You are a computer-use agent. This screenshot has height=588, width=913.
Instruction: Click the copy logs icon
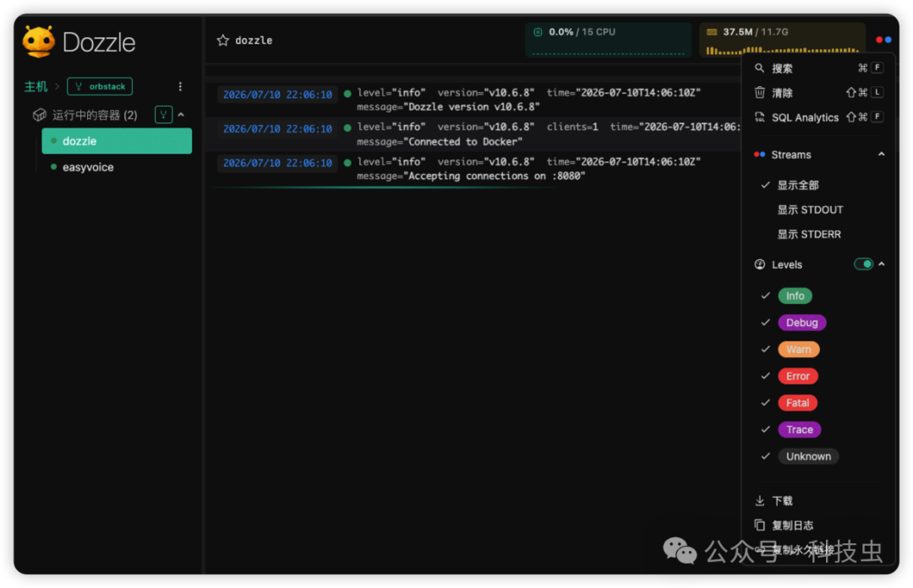(x=759, y=525)
